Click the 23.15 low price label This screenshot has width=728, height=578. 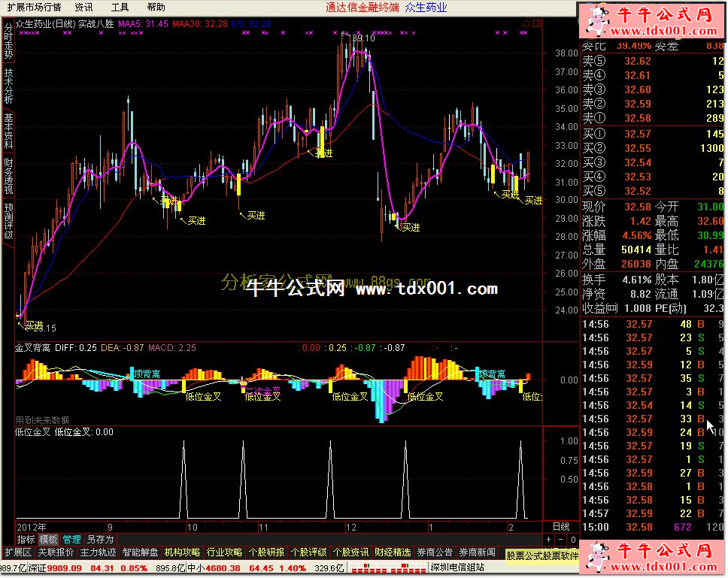point(44,328)
